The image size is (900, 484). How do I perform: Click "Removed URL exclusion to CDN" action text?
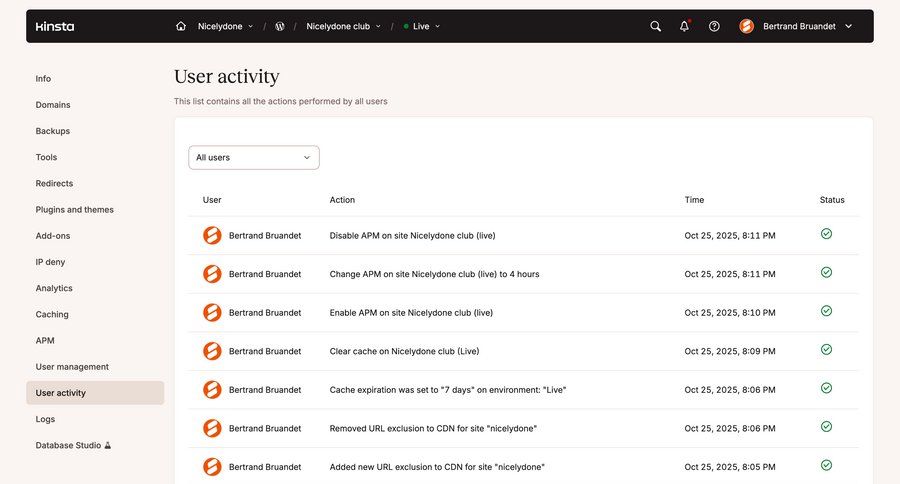point(433,428)
